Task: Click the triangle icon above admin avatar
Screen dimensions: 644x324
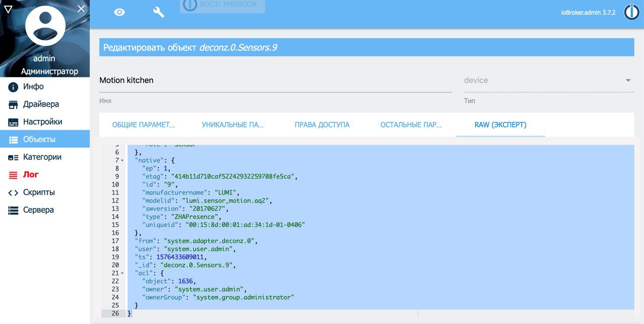Action: point(8,9)
